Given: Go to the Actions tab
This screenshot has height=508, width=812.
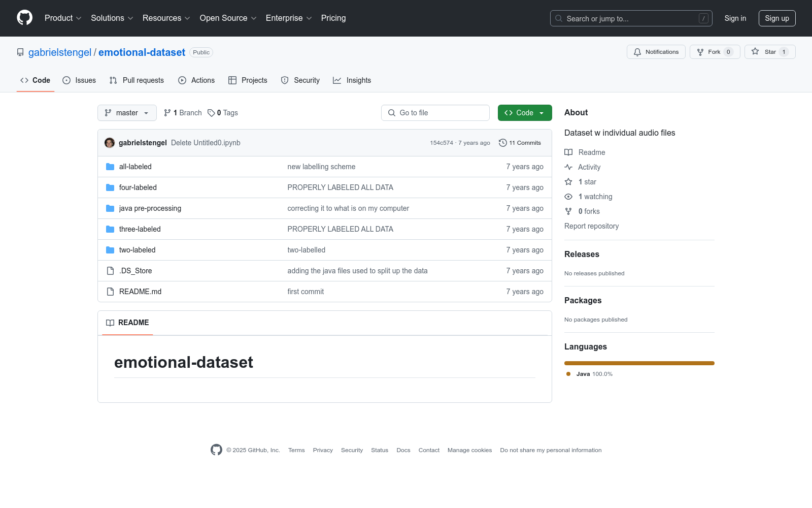Looking at the screenshot, I should [x=196, y=80].
